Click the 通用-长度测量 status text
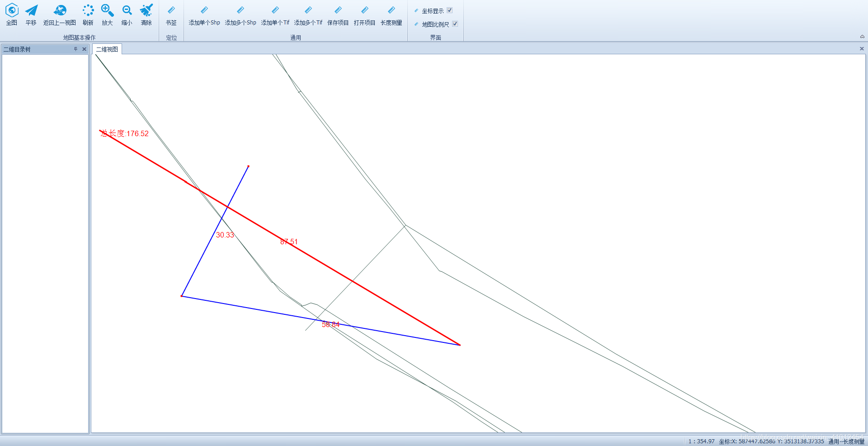868x446 pixels. (846, 441)
